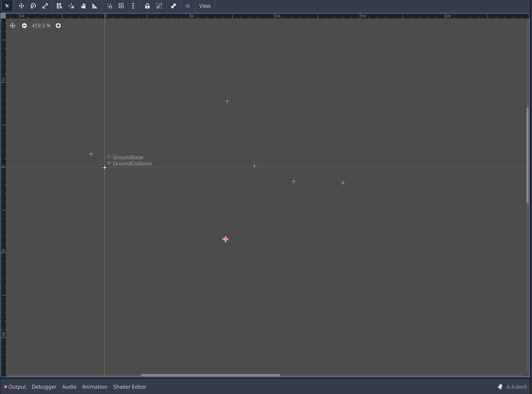Open the Debugger bottom panel
Image resolution: width=532 pixels, height=394 pixels.
click(x=44, y=387)
